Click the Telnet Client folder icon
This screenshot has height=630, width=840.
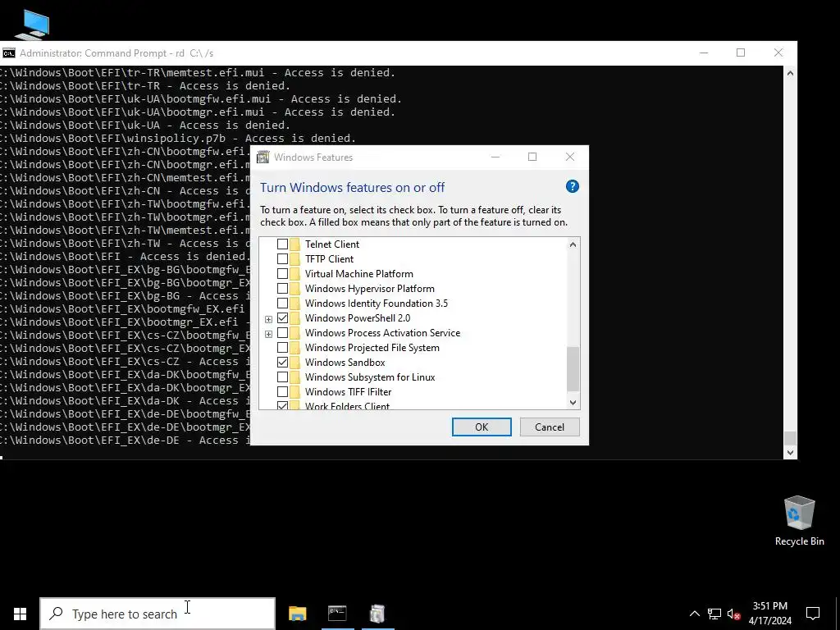tap(295, 244)
